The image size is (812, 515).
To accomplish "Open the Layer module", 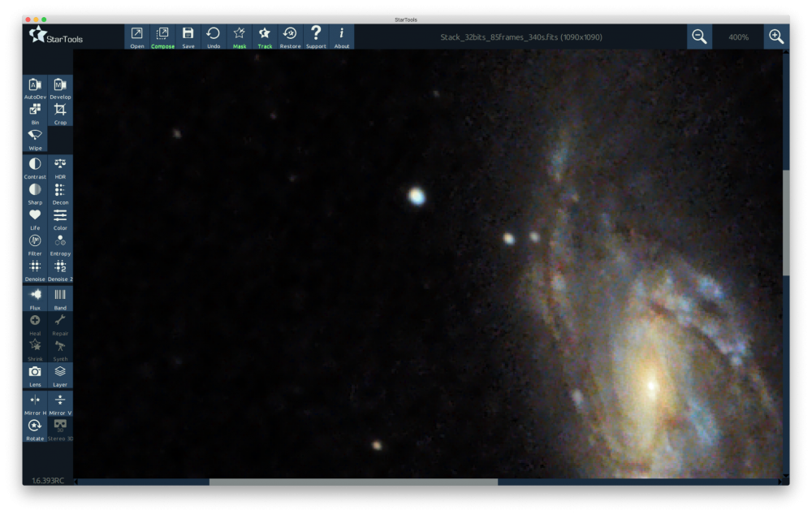I will pos(60,375).
